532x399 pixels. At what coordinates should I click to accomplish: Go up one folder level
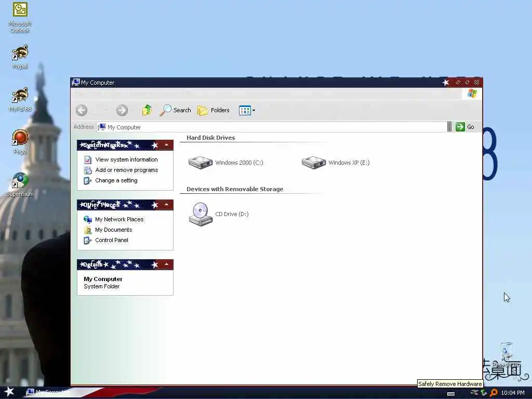[147, 110]
